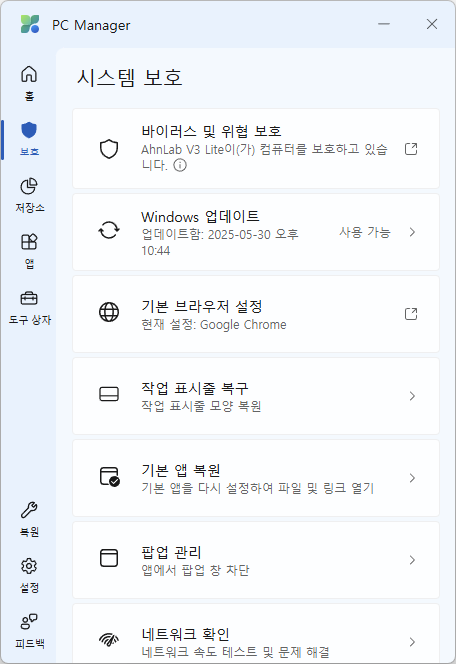Open external link icon for default browser settings
The width and height of the screenshot is (456, 664).
411,314
